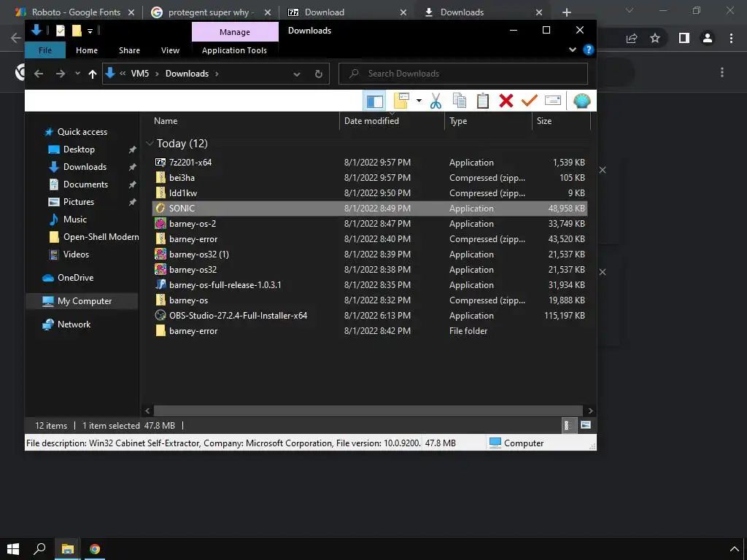Open the Application Tools ribbon tab
Screen dimensions: 747x560
[x=234, y=50]
